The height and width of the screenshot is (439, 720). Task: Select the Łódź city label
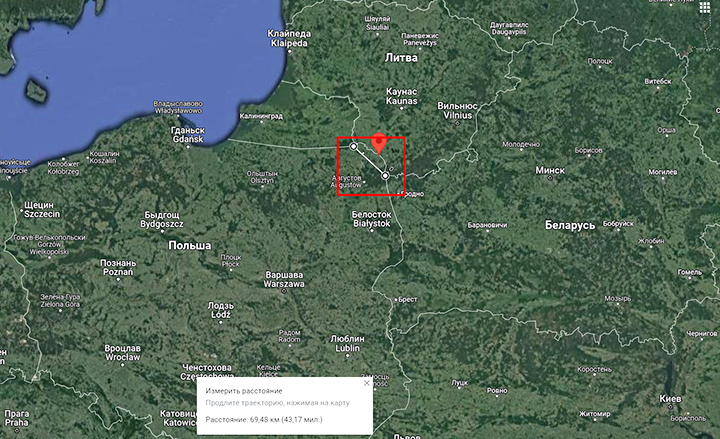pos(219,308)
